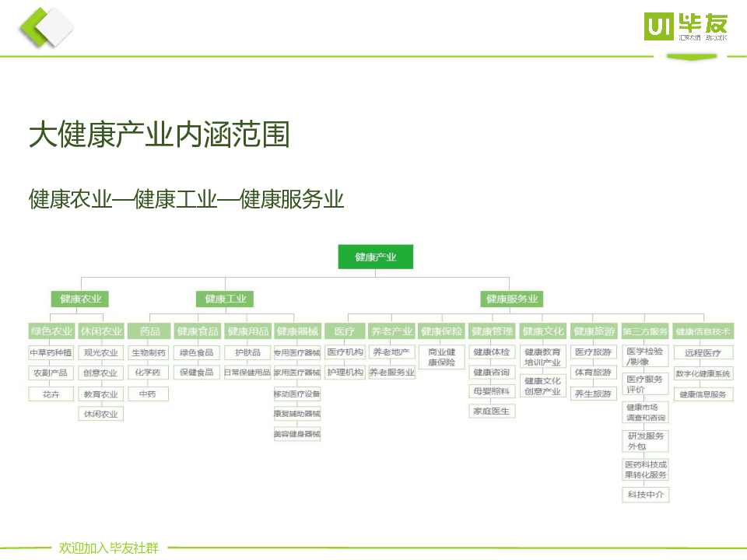This screenshot has height=560, width=747.
Task: Select the 家庭医生 leaf box
Action: click(491, 410)
